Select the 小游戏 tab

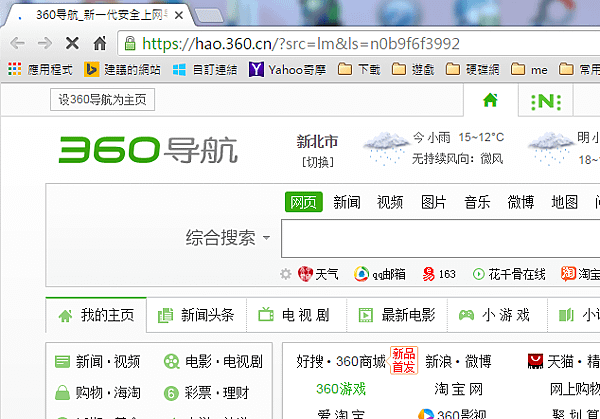click(x=497, y=315)
